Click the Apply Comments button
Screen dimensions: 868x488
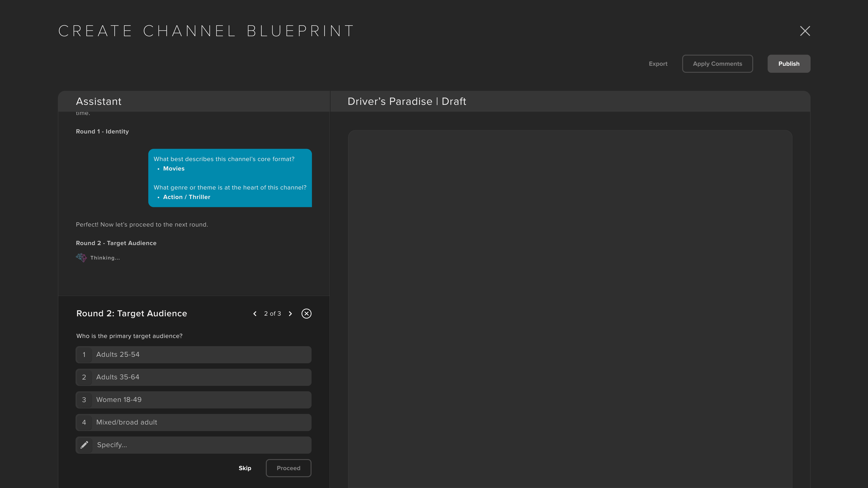coord(717,64)
